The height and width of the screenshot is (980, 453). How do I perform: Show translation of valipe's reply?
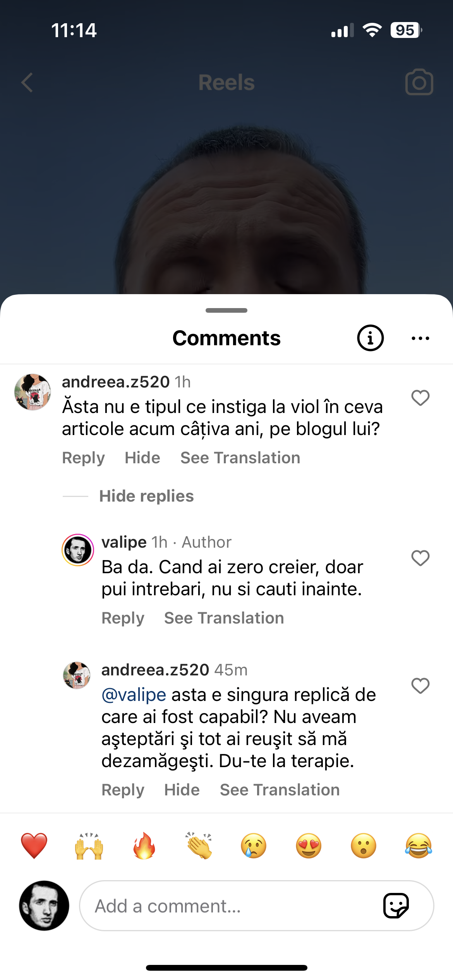224,618
